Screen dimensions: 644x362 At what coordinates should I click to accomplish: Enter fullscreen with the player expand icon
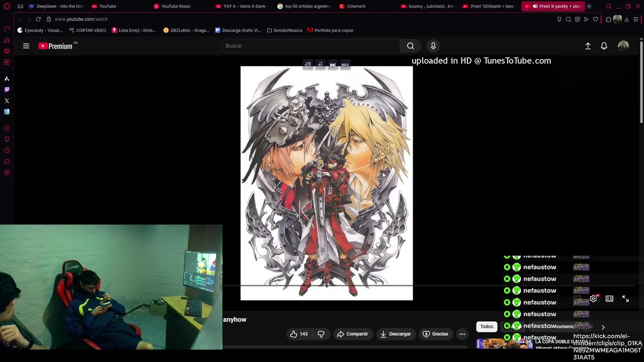(x=625, y=299)
